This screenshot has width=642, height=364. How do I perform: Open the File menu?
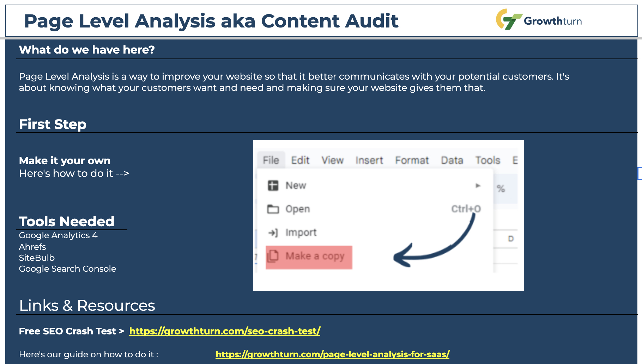pyautogui.click(x=271, y=160)
